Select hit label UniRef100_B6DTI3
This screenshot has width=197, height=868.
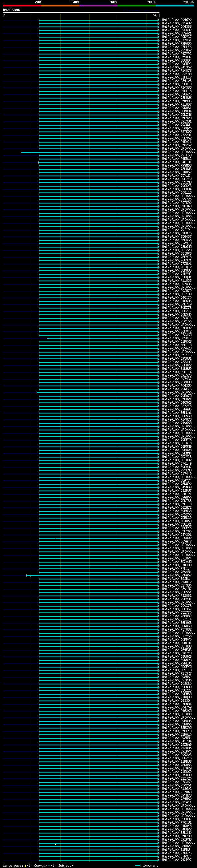coord(177,345)
